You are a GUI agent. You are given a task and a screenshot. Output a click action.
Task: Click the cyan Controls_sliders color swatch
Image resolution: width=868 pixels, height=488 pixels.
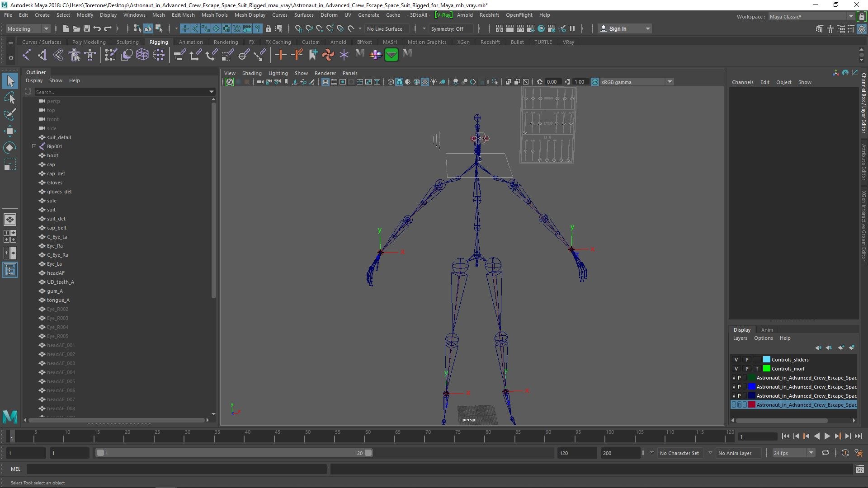click(766, 360)
